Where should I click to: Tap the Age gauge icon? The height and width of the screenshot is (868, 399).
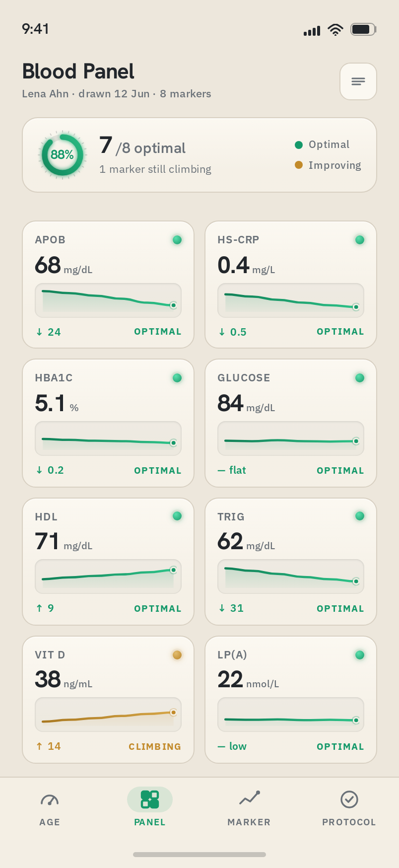[x=50, y=799]
